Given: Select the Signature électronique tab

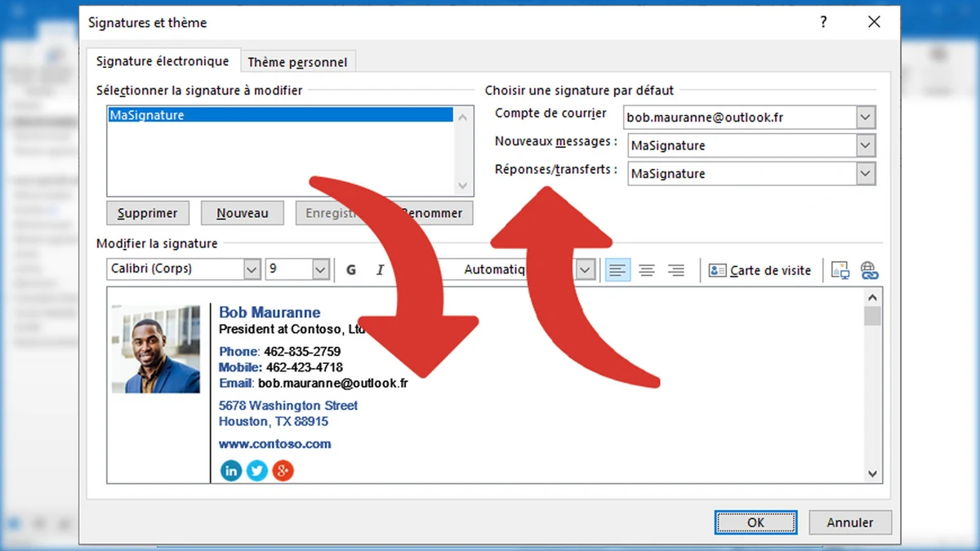Looking at the screenshot, I should 163,61.
